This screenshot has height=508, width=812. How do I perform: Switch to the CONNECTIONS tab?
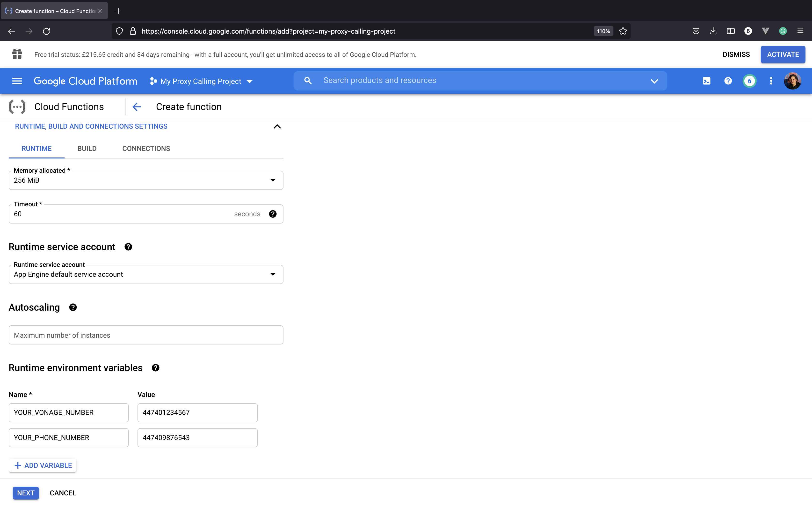(x=146, y=149)
